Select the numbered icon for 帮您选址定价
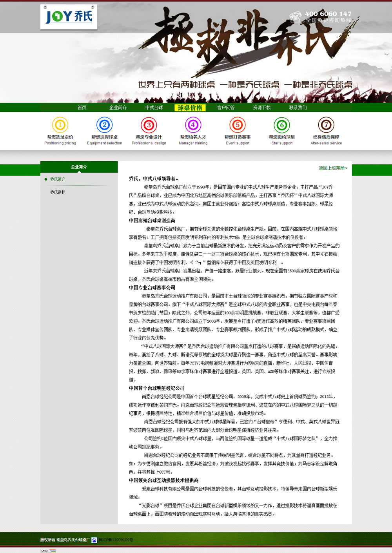This screenshot has width=392, height=553. pyautogui.click(x=60, y=125)
